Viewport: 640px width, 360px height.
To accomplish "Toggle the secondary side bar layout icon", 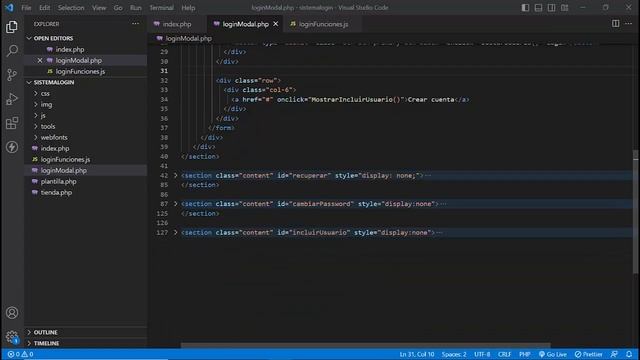I will [551, 8].
